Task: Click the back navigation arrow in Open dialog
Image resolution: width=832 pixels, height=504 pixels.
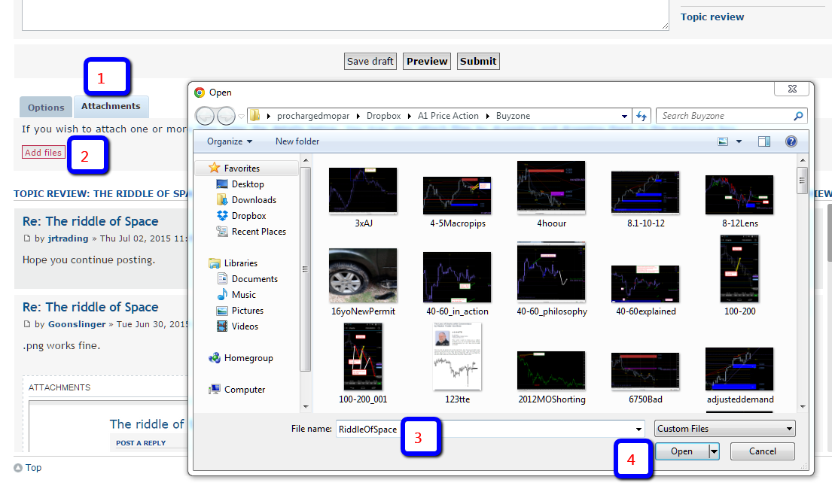Action: click(206, 116)
